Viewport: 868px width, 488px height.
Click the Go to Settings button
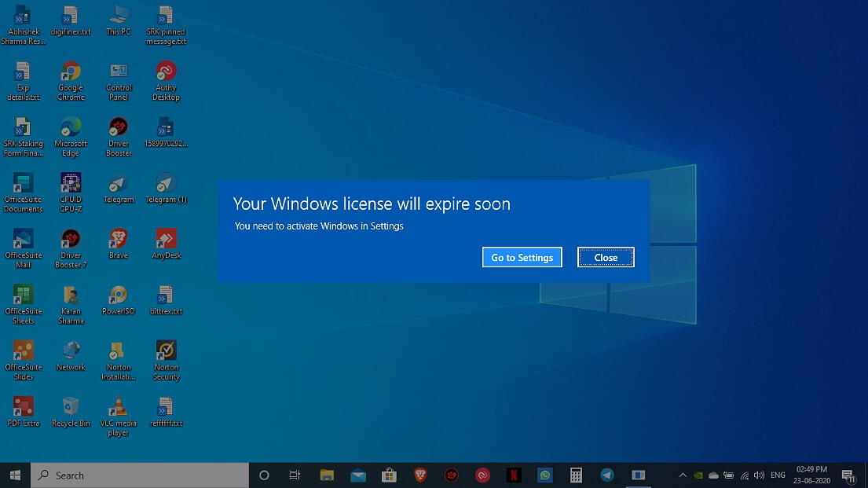pos(522,257)
